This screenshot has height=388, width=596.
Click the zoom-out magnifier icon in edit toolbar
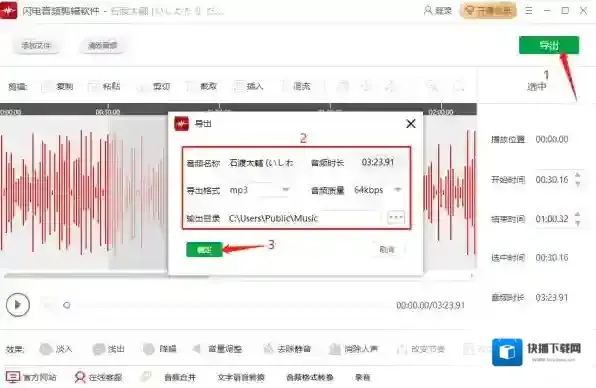[x=459, y=87]
